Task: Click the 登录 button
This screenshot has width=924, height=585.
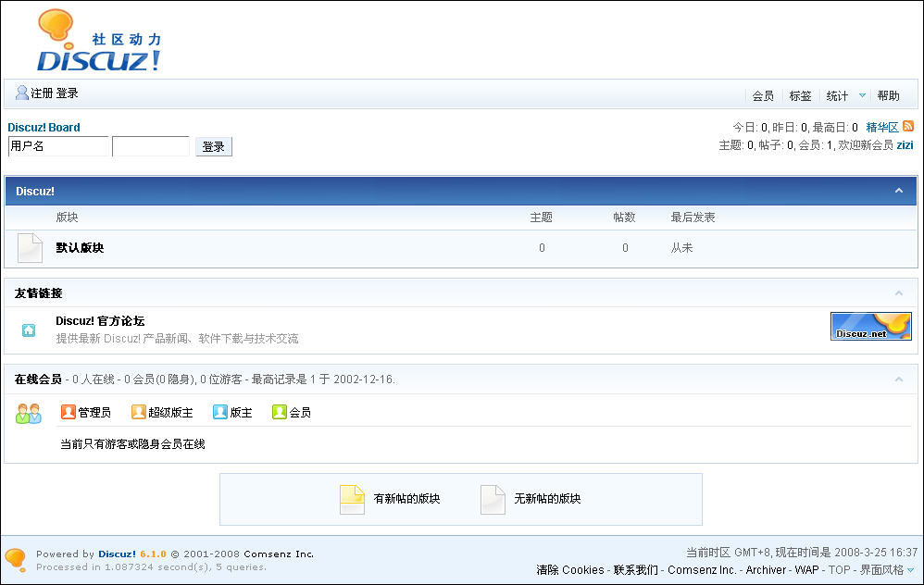Action: pos(213,146)
